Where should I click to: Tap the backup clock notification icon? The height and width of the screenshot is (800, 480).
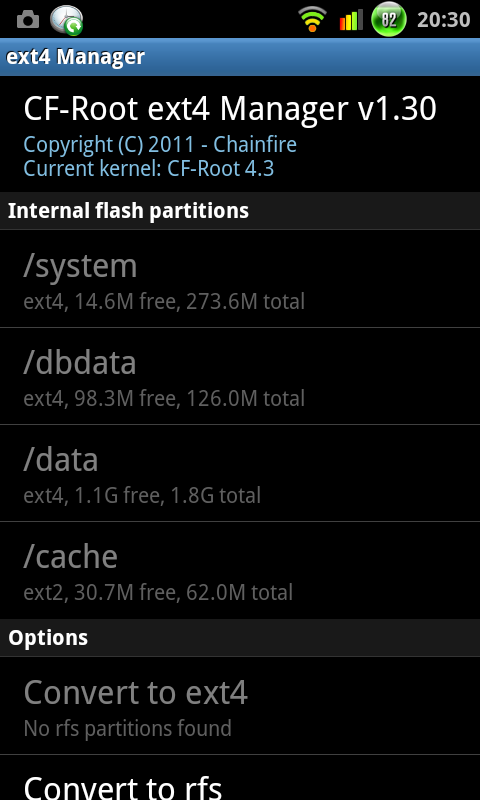pos(66,20)
